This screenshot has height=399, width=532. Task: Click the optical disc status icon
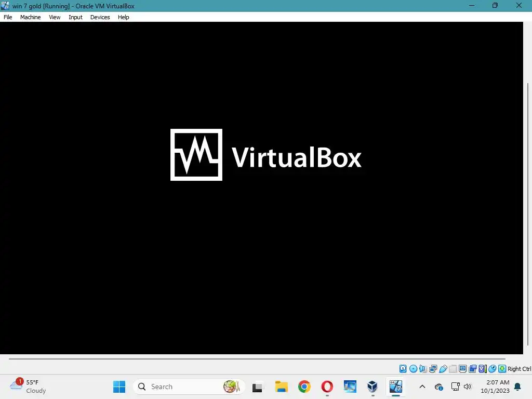click(x=413, y=369)
